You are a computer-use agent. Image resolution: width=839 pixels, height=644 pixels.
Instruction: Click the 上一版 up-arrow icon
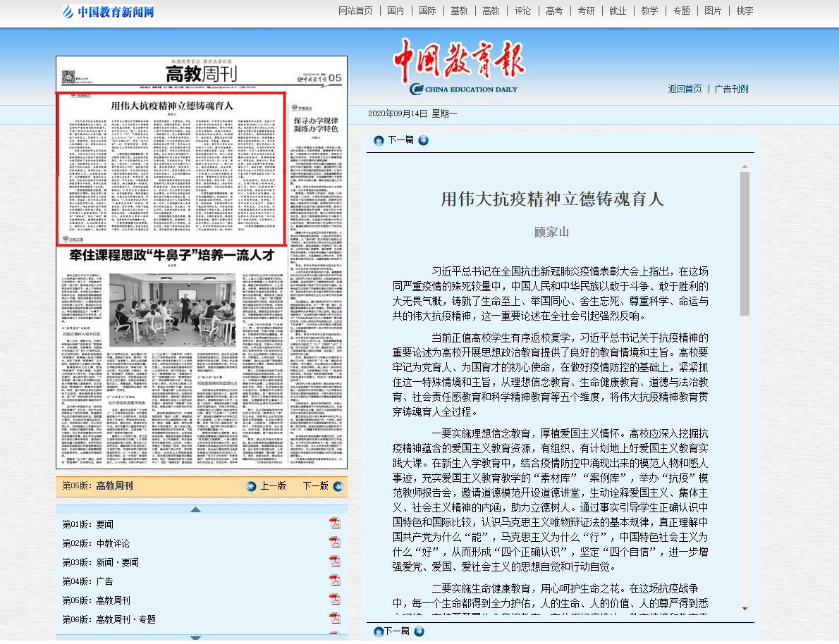(251, 486)
